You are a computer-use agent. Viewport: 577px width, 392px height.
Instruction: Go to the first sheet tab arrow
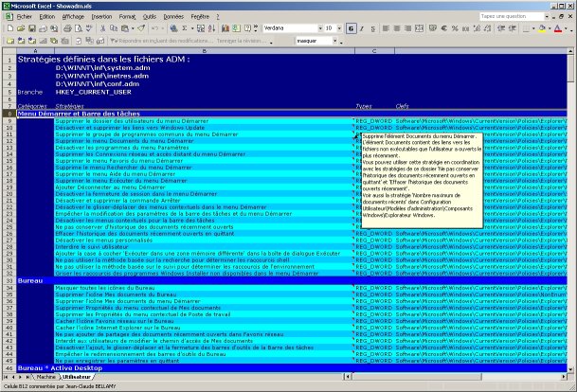pyautogui.click(x=6, y=377)
